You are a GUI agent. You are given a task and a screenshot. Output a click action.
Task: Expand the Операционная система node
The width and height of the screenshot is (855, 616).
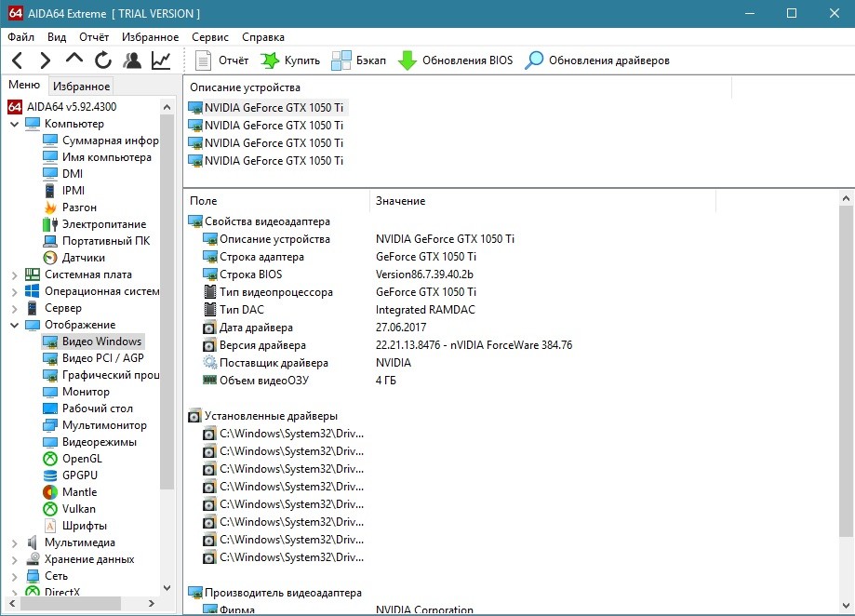tap(15, 292)
